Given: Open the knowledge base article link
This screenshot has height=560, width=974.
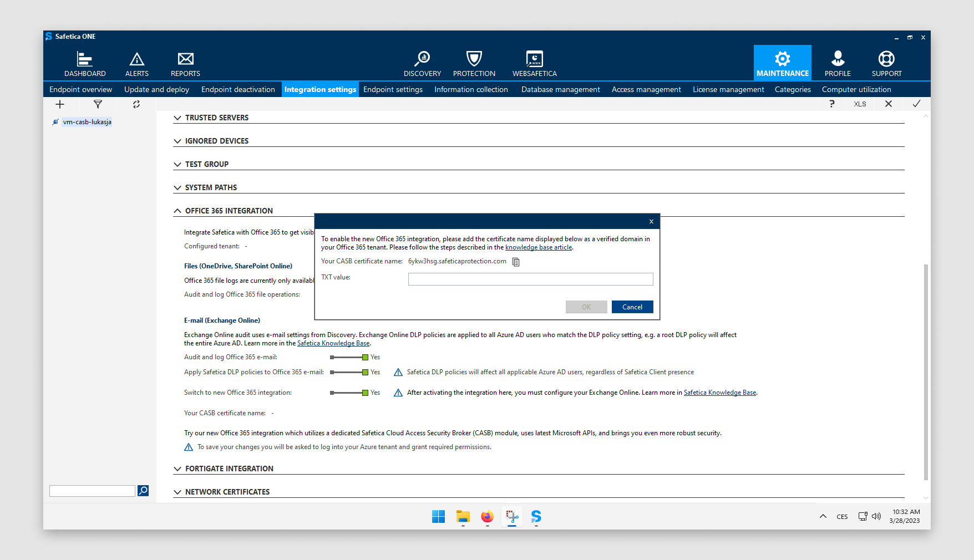Looking at the screenshot, I should coord(539,247).
